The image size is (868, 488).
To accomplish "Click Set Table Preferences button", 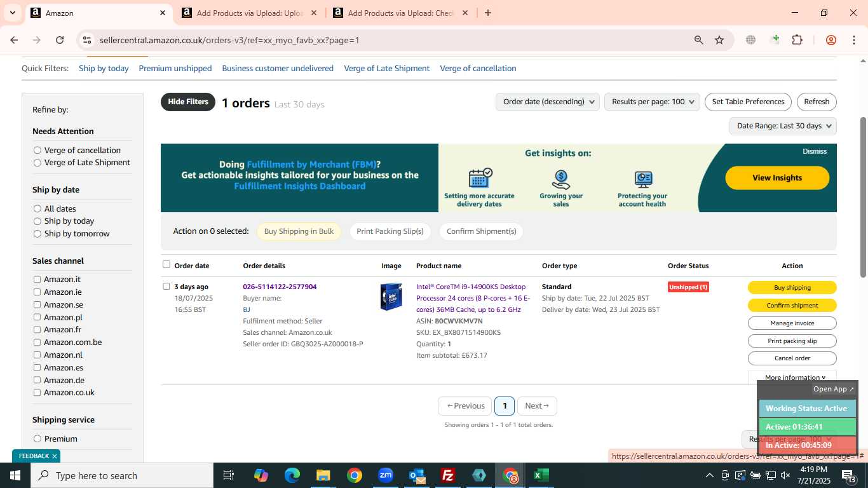I will 748,102.
